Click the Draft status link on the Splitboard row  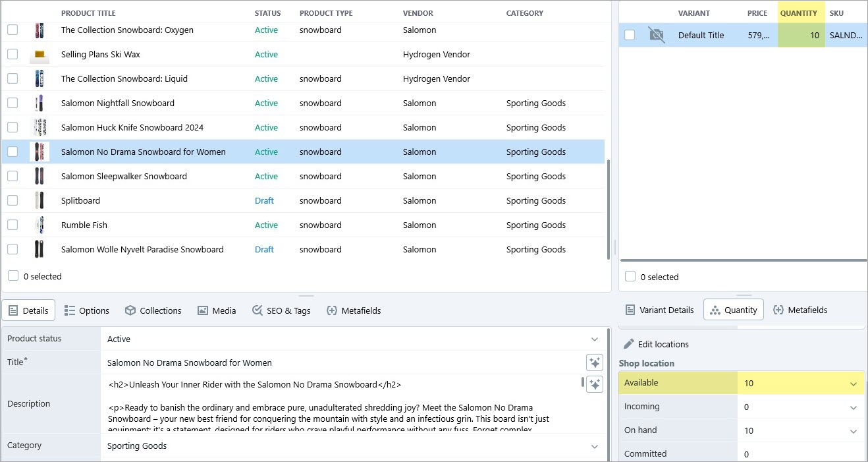[263, 200]
